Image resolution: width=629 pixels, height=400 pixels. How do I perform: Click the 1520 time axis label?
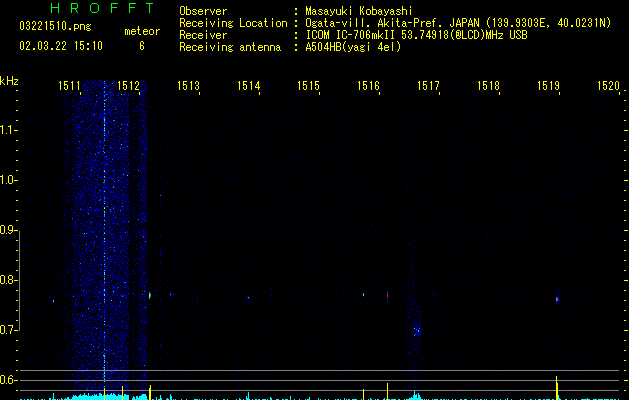608,86
